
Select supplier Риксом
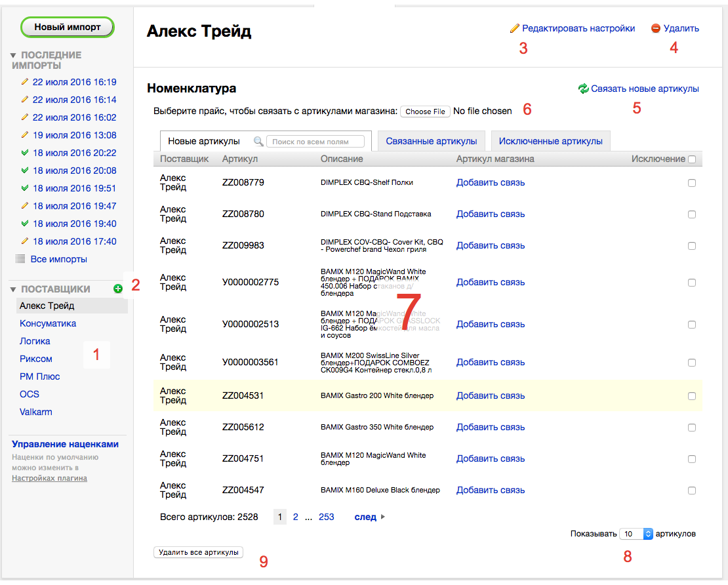coord(36,359)
